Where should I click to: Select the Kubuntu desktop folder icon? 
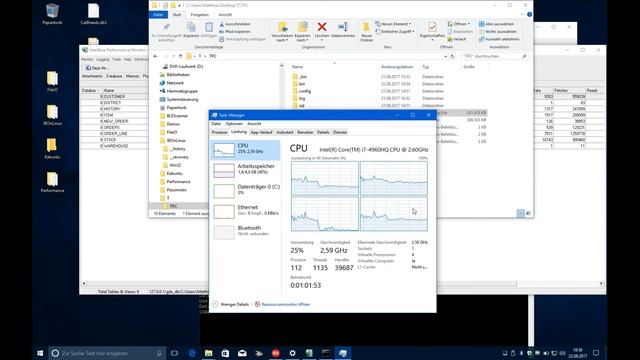point(52,149)
